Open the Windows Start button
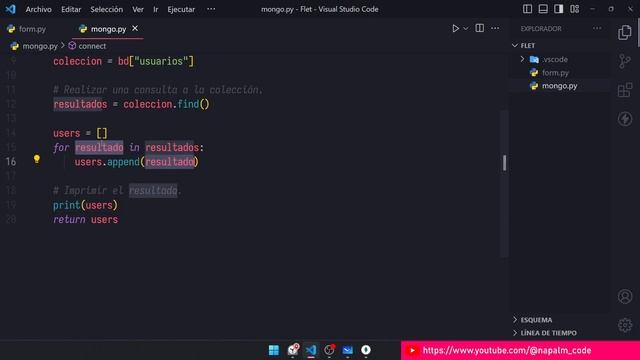 point(273,350)
